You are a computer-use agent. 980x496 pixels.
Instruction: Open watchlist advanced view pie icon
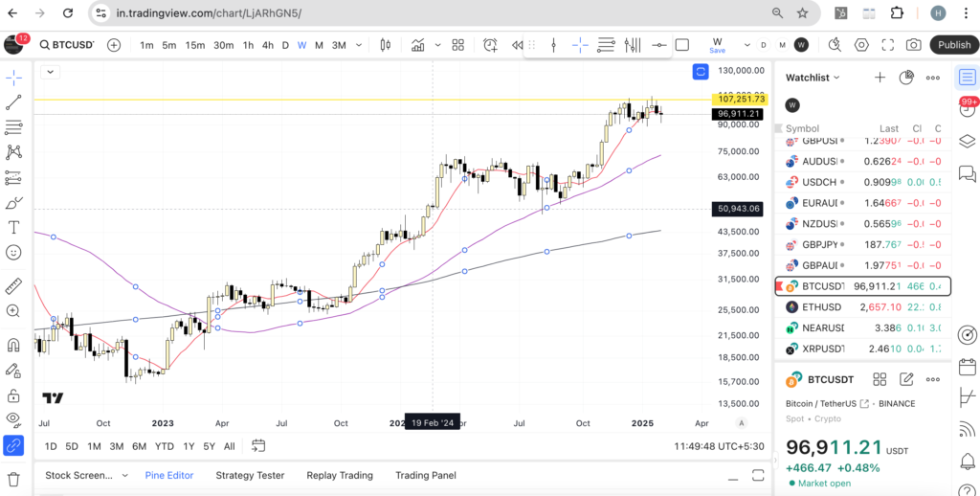[906, 78]
